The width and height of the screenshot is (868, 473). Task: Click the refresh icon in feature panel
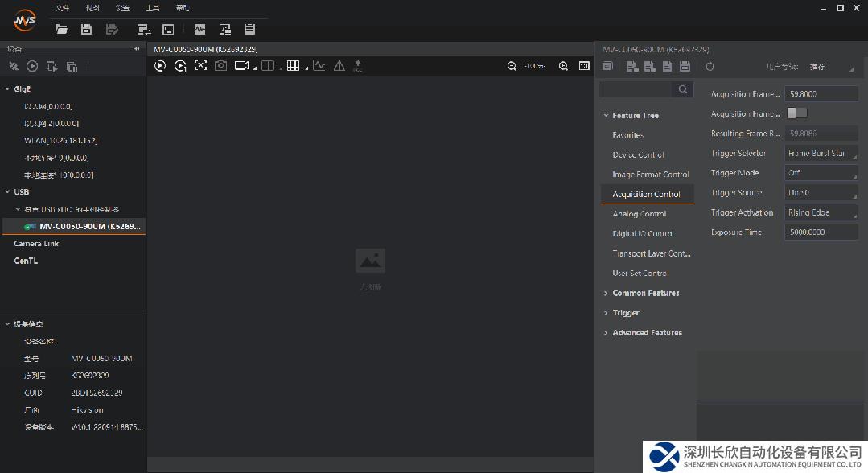(710, 66)
